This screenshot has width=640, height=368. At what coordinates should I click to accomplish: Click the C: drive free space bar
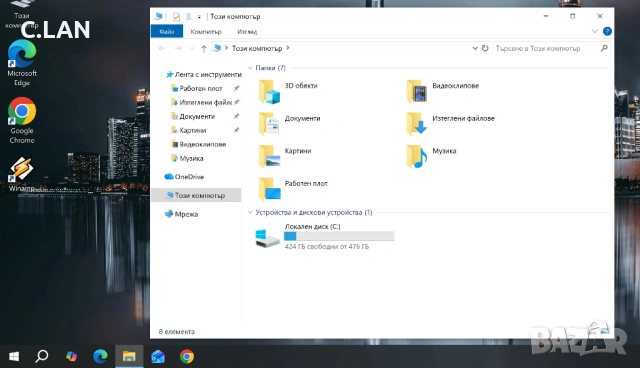pyautogui.click(x=339, y=236)
